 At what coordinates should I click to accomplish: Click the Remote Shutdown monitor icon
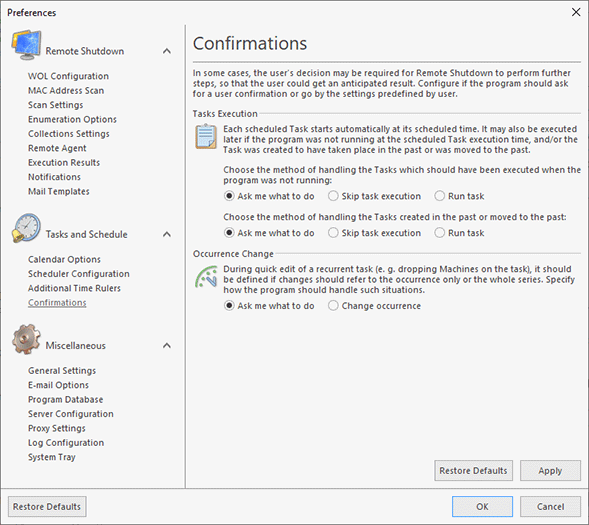26,45
